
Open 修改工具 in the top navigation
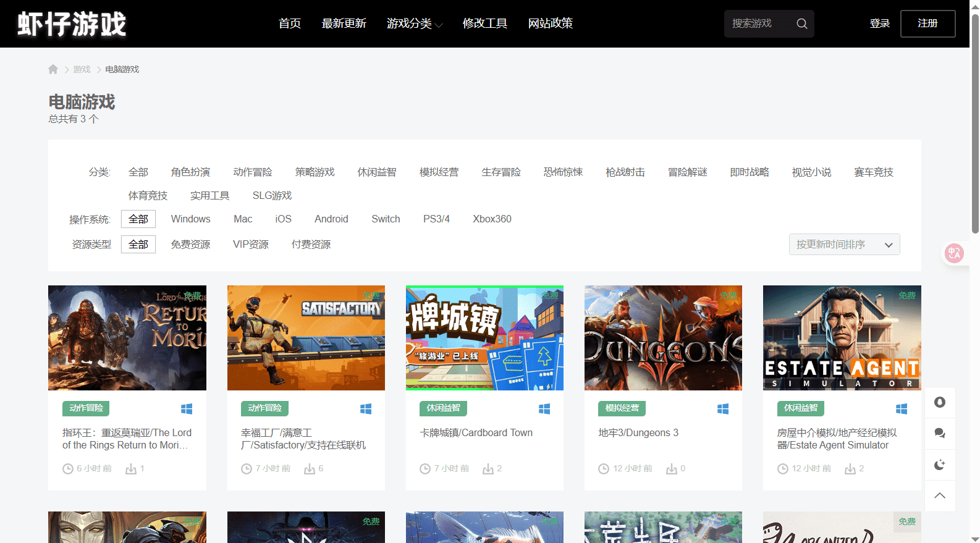point(485,23)
